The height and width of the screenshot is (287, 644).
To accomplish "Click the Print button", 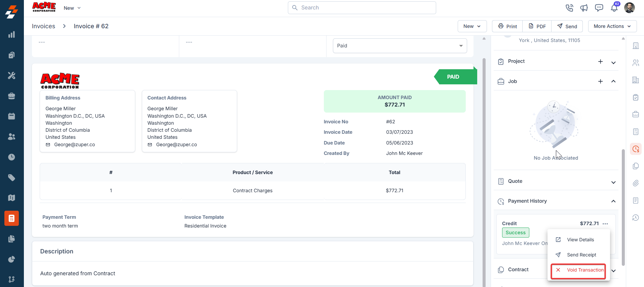I will coord(507,26).
